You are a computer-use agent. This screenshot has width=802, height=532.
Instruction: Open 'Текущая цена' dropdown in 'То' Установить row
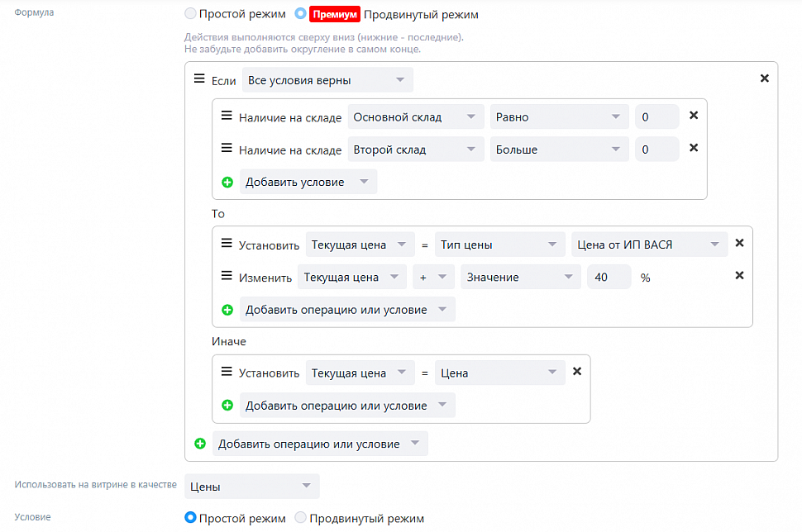(x=360, y=245)
